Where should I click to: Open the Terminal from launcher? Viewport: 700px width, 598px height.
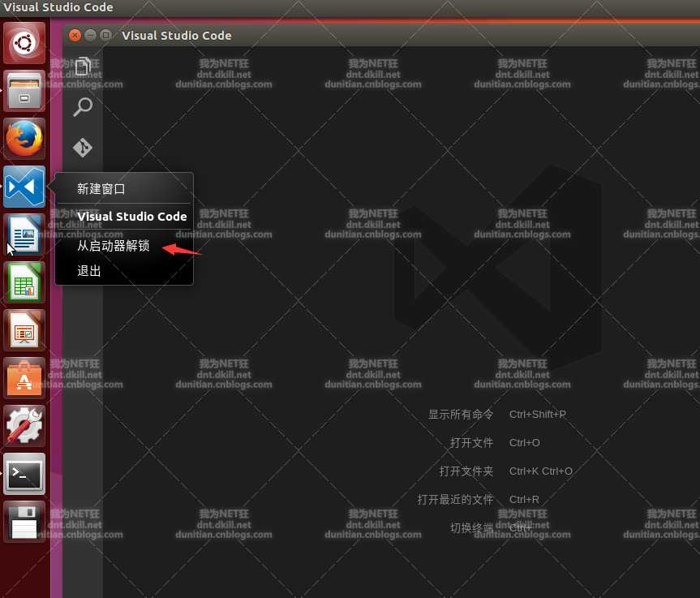[24, 474]
